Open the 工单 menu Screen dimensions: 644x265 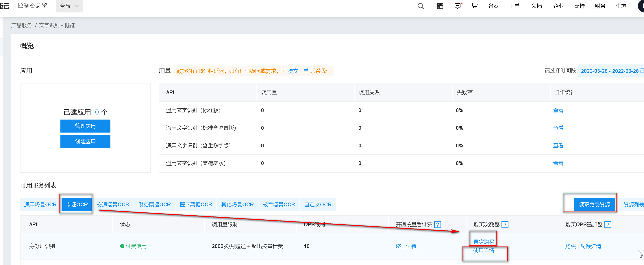tap(515, 6)
